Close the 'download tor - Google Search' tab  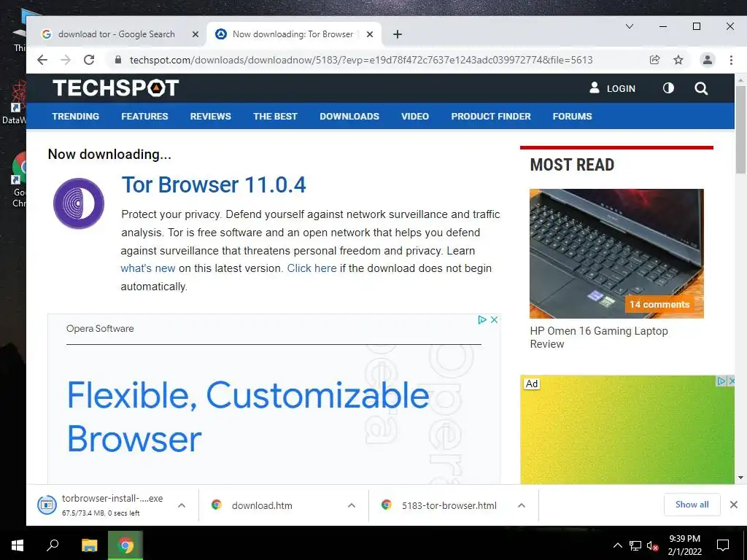(196, 34)
